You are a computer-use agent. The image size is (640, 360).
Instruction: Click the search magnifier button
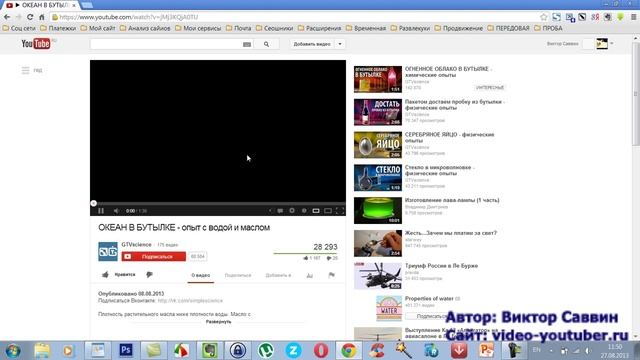pos(267,44)
